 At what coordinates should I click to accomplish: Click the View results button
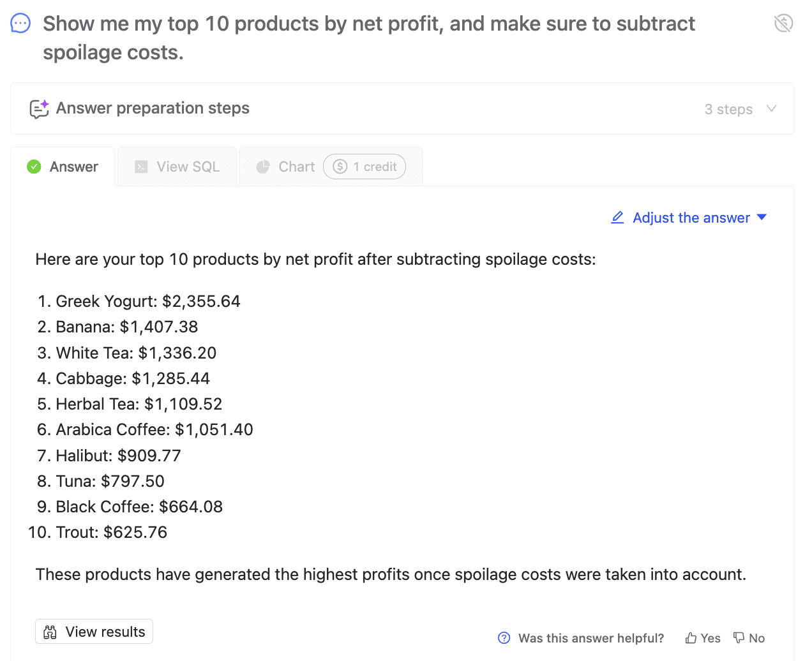[x=94, y=632]
